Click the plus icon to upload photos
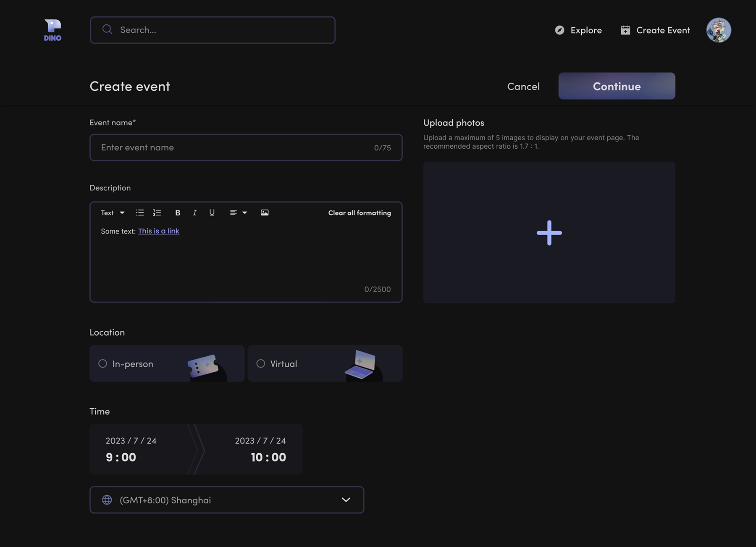 pyautogui.click(x=549, y=233)
